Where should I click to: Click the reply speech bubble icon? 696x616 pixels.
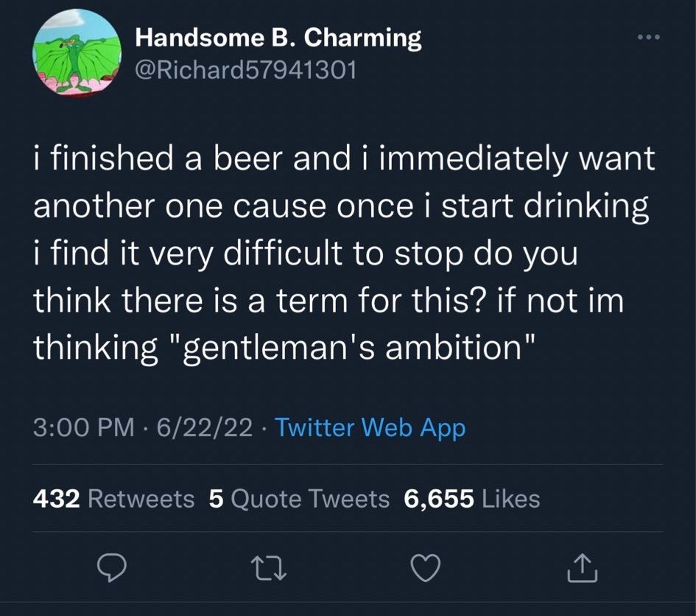click(112, 569)
